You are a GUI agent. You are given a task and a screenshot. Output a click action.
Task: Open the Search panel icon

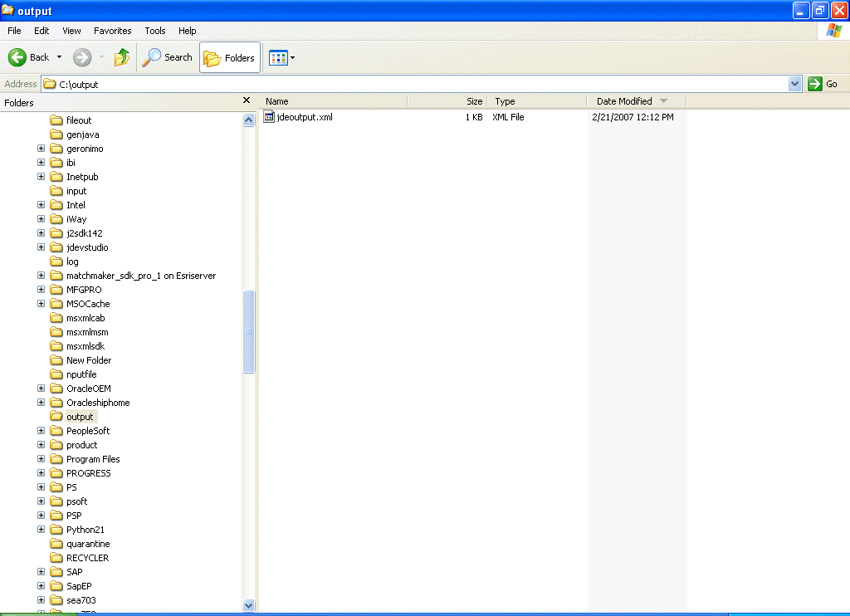(150, 57)
